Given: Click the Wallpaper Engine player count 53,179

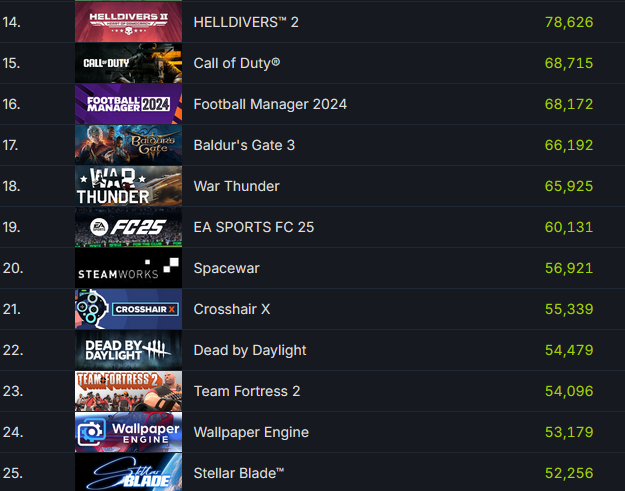Looking at the screenshot, I should 569,432.
